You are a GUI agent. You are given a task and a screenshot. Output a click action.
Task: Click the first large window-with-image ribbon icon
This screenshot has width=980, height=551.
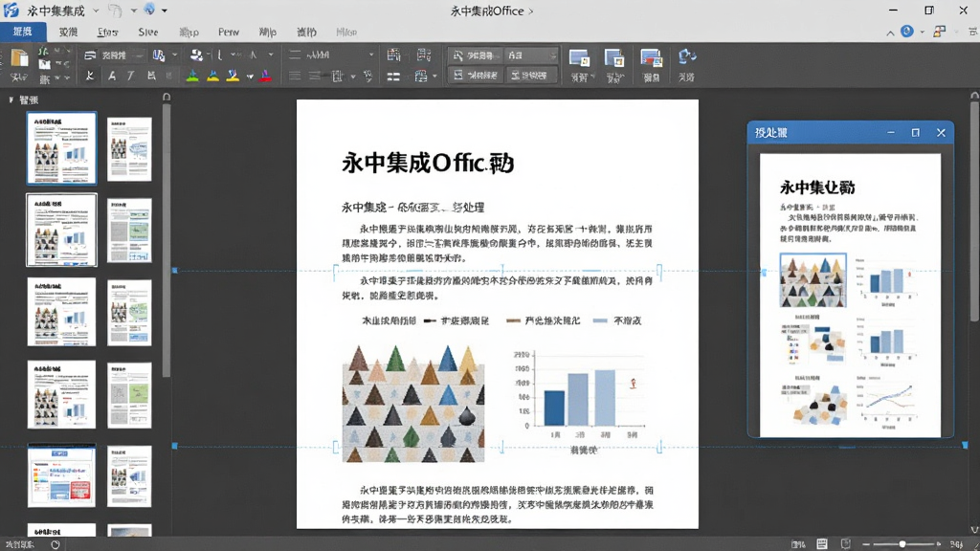coord(579,58)
